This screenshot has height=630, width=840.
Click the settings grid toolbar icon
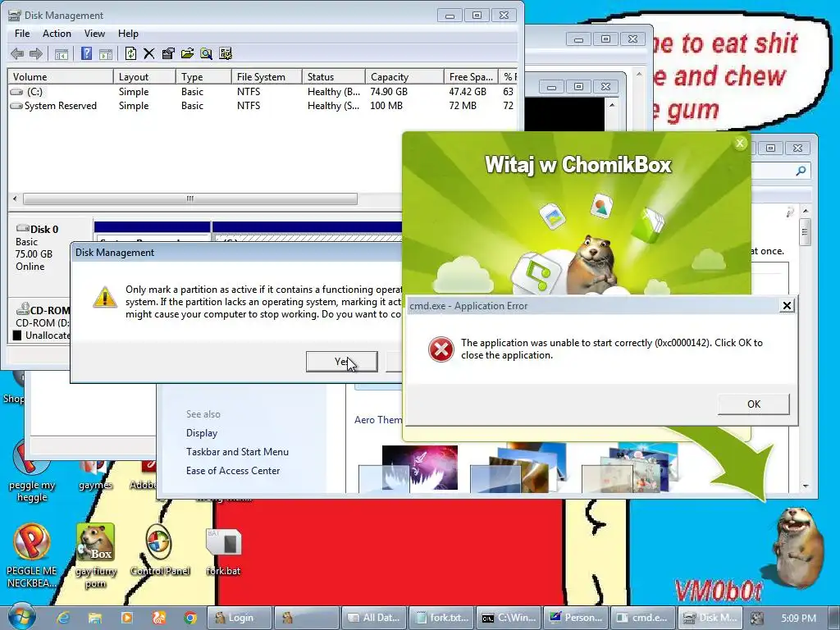click(226, 53)
